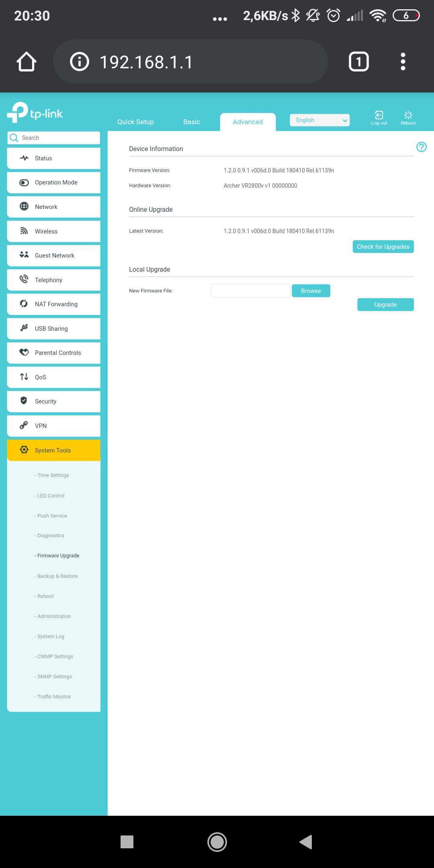Screen dimensions: 434x868
Task: Expand the Wireless sidebar section
Action: tap(54, 231)
